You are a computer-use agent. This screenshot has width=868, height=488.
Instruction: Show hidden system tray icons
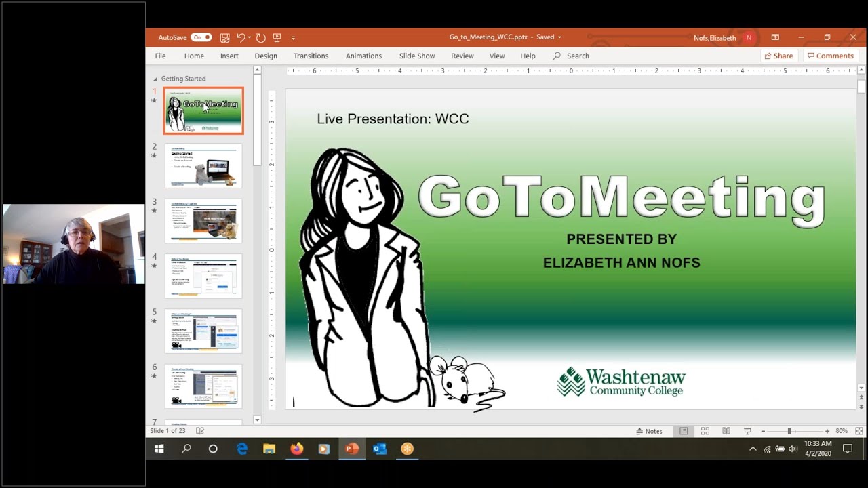[753, 449]
